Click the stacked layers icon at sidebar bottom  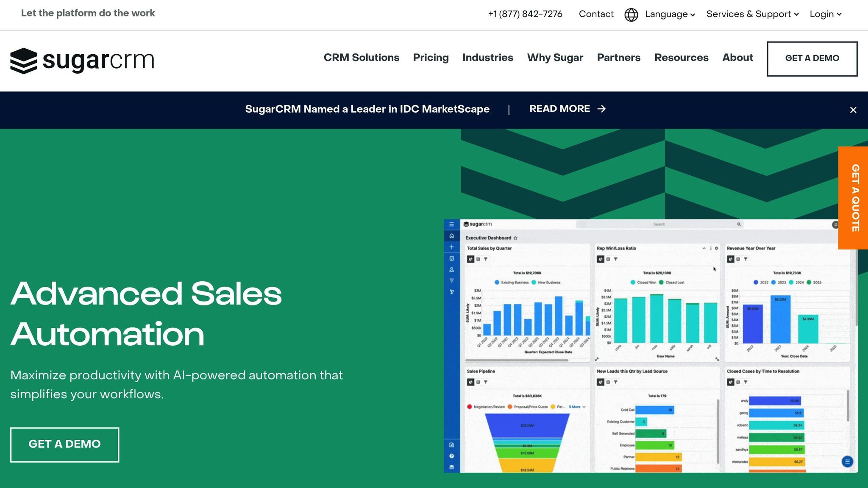452,467
